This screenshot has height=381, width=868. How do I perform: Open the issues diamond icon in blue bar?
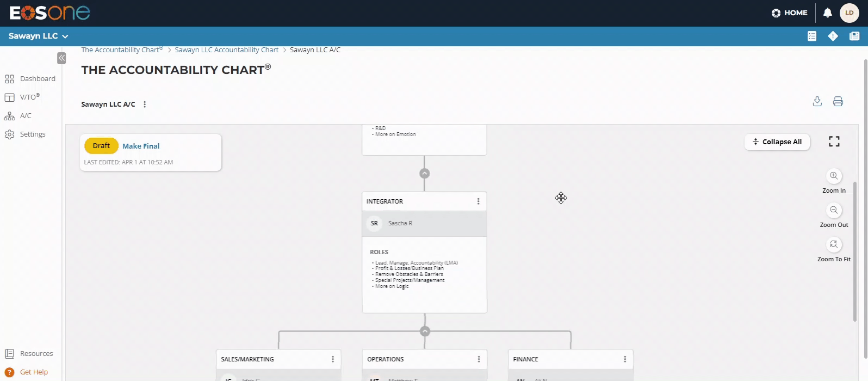[833, 36]
